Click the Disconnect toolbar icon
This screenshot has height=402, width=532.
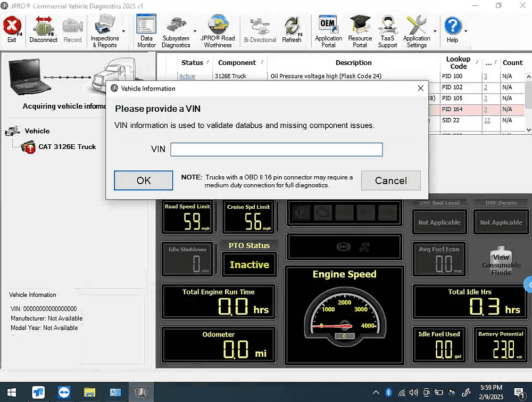pyautogui.click(x=44, y=29)
